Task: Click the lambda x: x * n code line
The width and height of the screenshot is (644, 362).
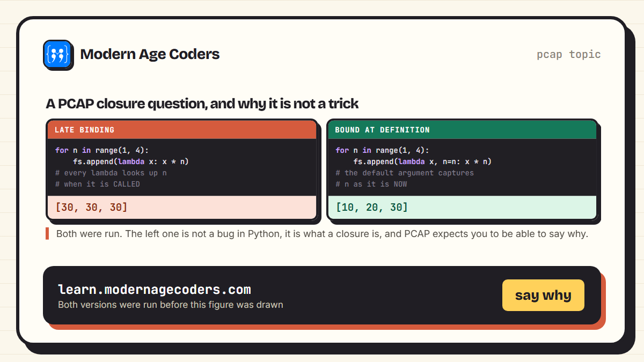Action: point(131,161)
